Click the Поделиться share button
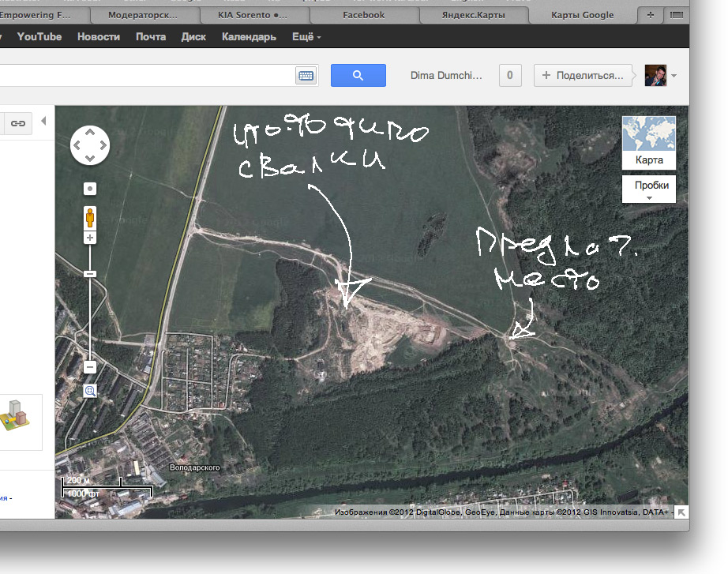728x574 pixels. (584, 76)
